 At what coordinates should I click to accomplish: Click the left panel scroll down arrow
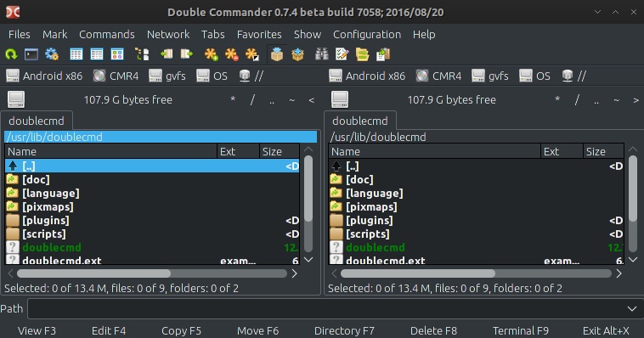[308, 260]
